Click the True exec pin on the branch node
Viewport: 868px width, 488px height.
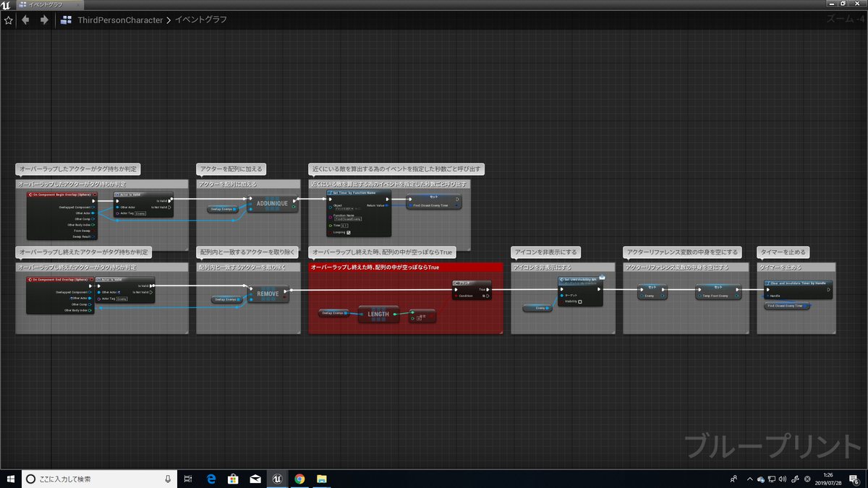click(x=489, y=289)
